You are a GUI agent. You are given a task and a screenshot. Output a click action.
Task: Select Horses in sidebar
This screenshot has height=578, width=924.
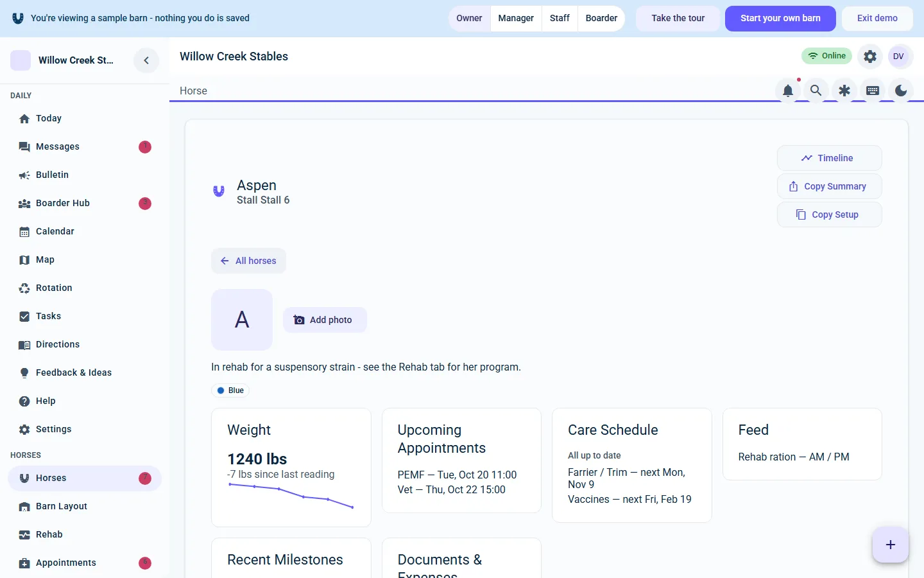tap(85, 478)
